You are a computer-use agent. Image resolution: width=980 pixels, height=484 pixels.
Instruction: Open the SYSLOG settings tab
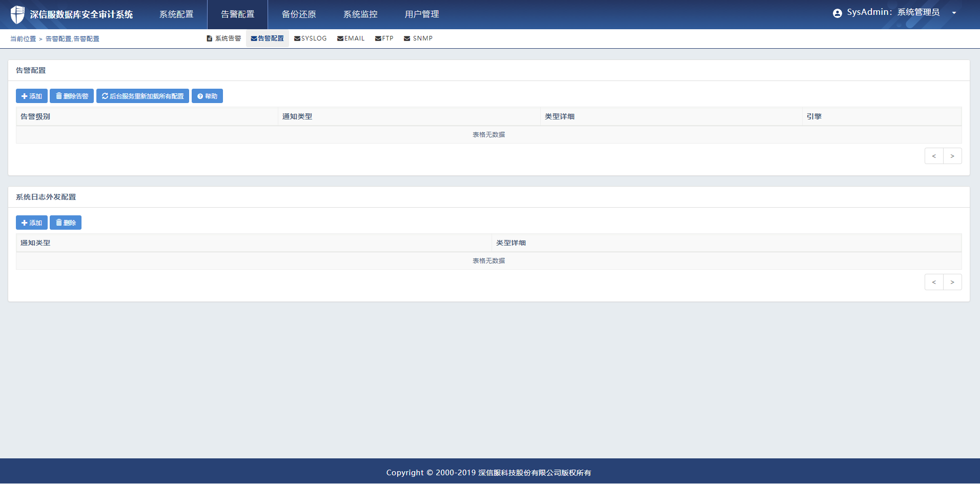311,38
